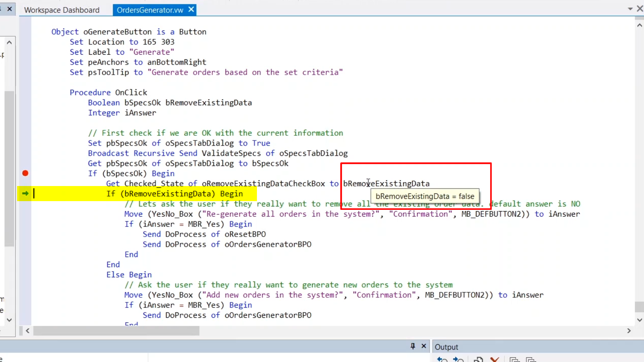This screenshot has width=644, height=362.
Task: Click the Output panel title
Action: [x=446, y=347]
